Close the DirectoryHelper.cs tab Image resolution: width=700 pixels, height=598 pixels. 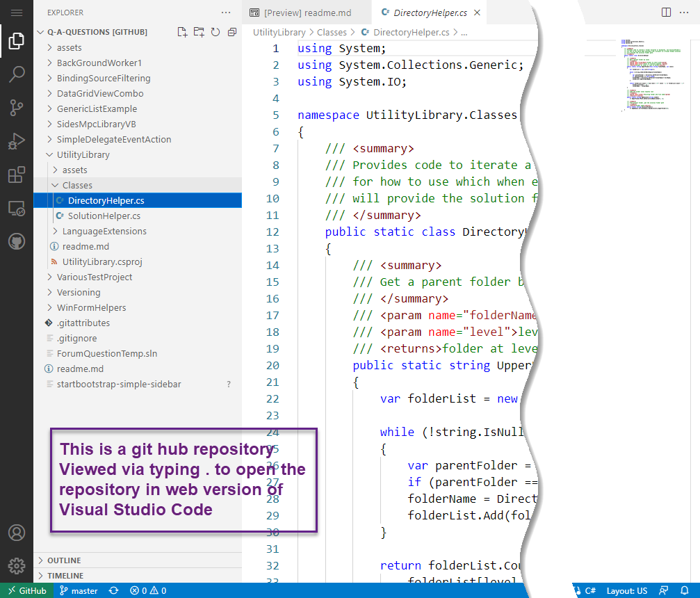[x=477, y=13]
